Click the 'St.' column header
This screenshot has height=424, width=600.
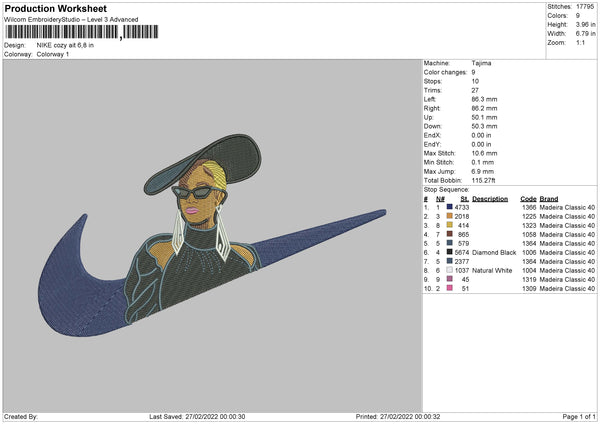[x=465, y=199]
